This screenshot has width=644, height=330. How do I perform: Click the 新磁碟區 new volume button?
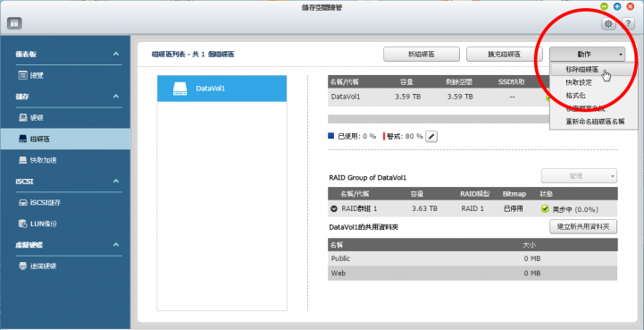(422, 54)
